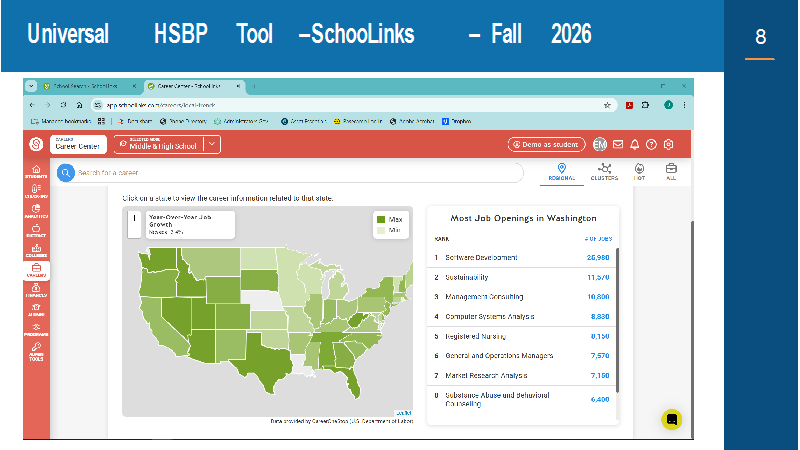Open the notifications bell icon

tap(634, 144)
